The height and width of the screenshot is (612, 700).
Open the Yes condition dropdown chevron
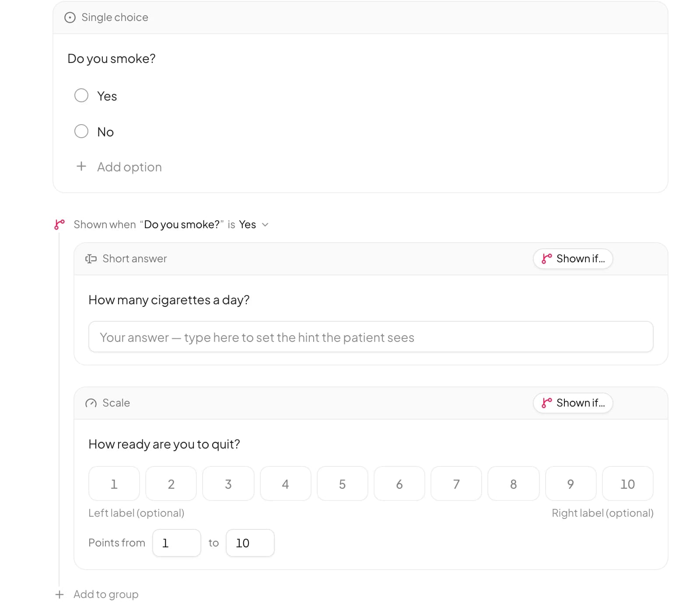coord(265,225)
